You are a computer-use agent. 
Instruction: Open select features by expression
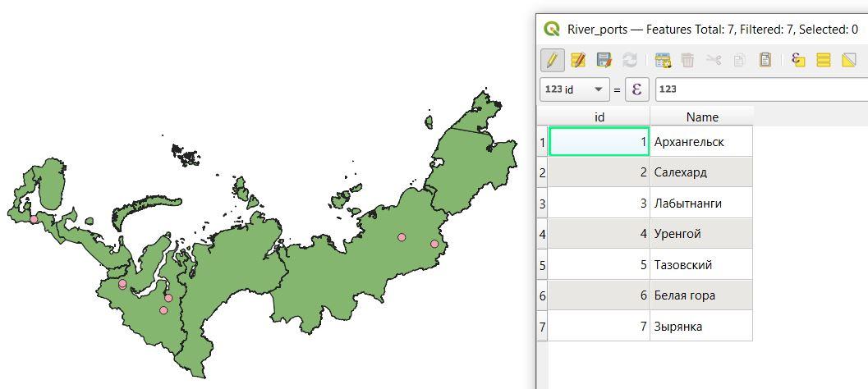click(798, 60)
